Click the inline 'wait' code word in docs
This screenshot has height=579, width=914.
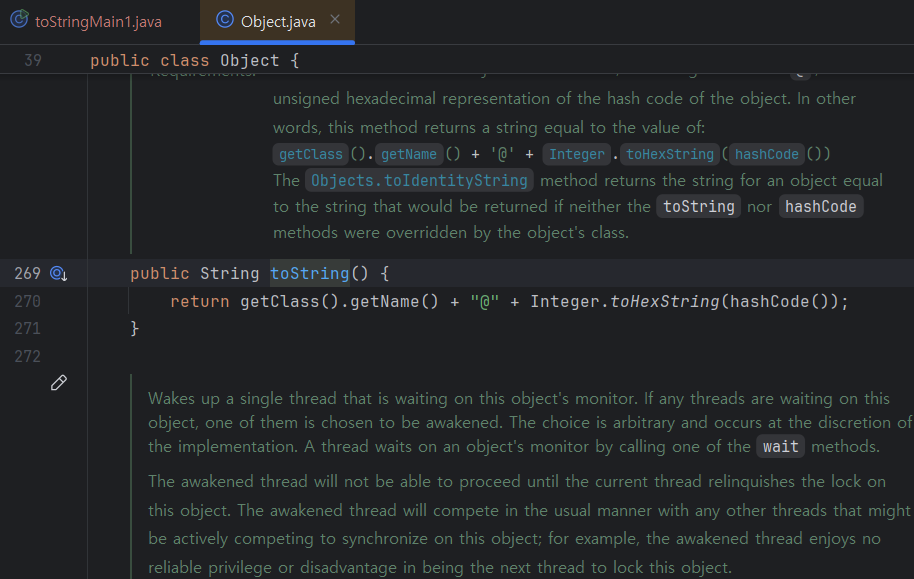click(x=781, y=447)
